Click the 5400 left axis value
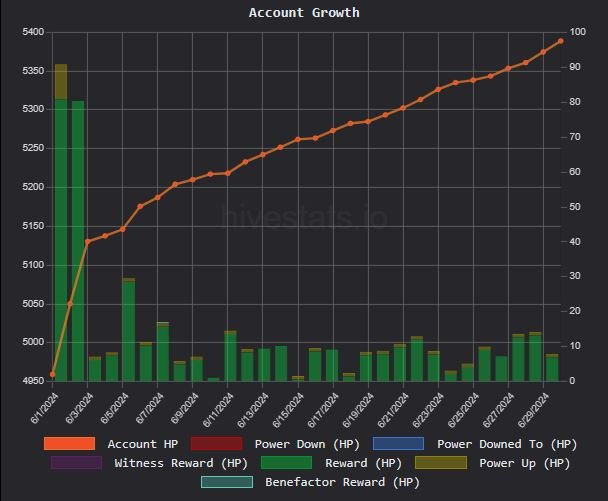Viewport: 608px width, 501px height. pyautogui.click(x=33, y=32)
